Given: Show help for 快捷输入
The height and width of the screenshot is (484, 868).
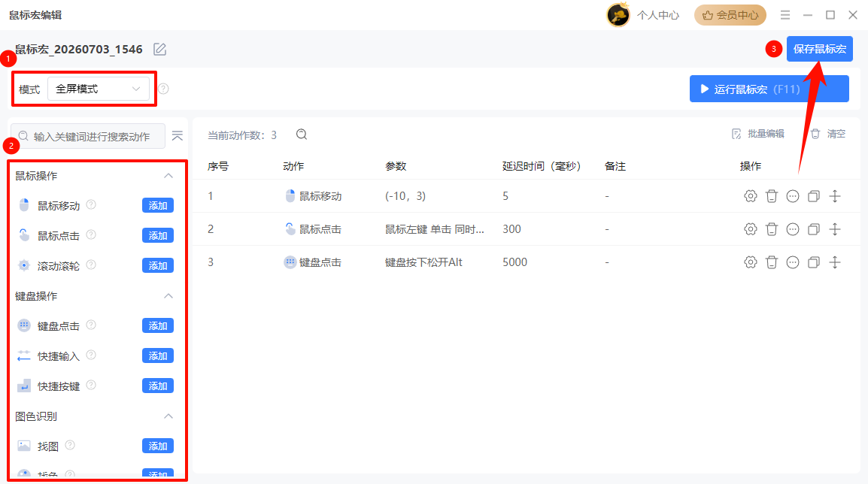Looking at the screenshot, I should (x=91, y=355).
